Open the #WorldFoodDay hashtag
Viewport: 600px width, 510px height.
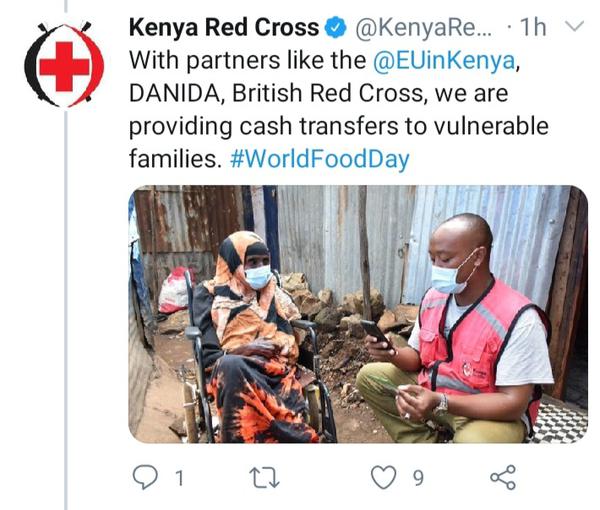pos(320,159)
